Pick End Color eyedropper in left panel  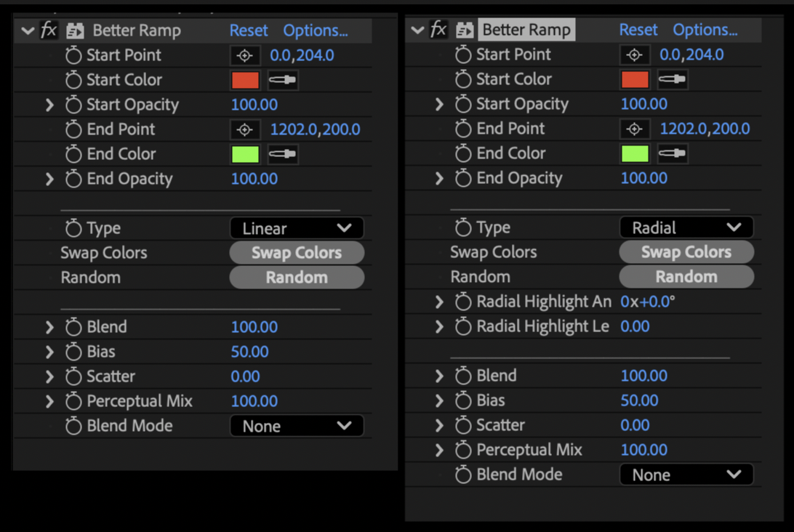(x=283, y=154)
